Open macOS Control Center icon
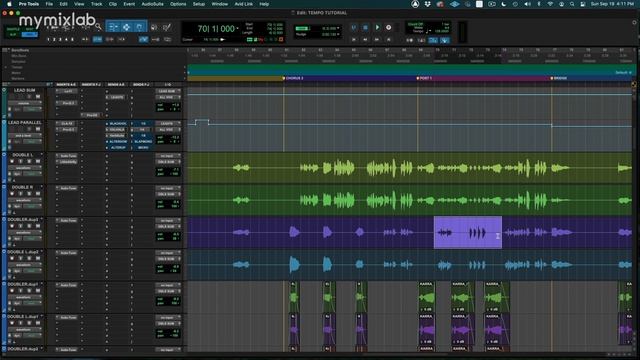Viewport: 640px width, 360px height. point(583,4)
